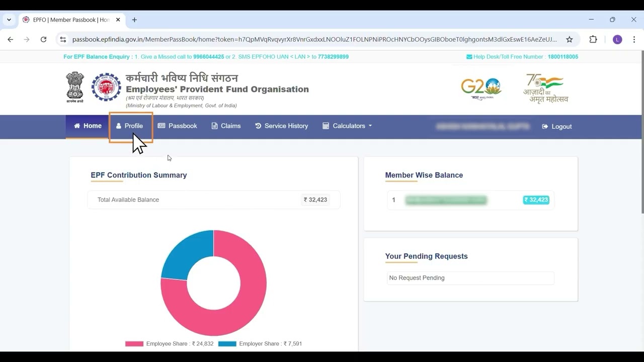Log out using the Logout button
The image size is (644, 362).
coord(557,126)
